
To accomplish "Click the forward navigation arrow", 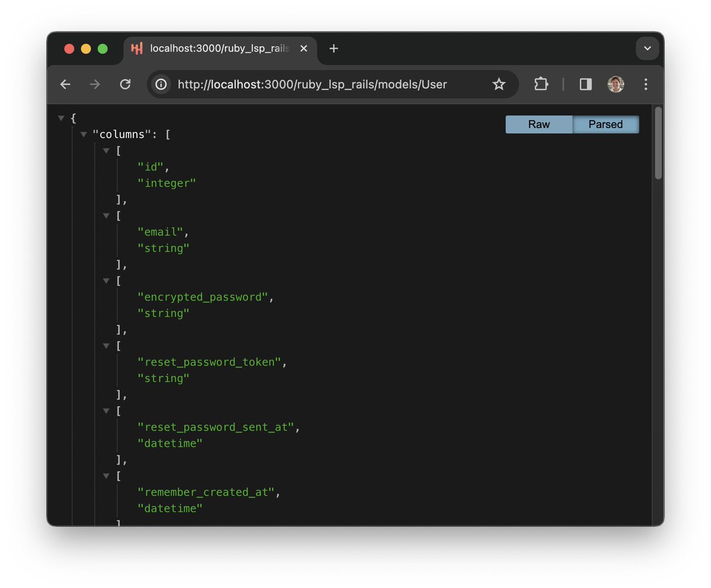I will (x=95, y=85).
